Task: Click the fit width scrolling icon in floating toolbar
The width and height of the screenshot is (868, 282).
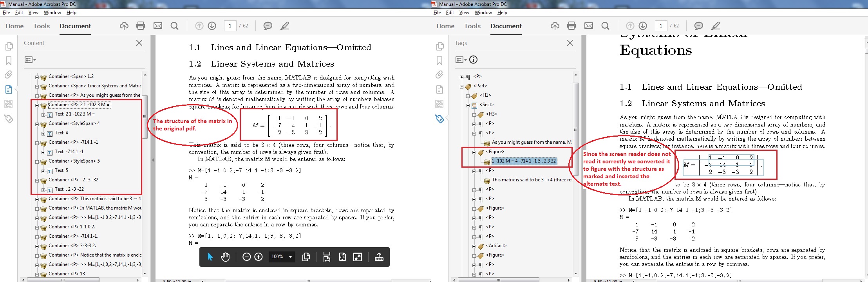Action: pyautogui.click(x=326, y=257)
